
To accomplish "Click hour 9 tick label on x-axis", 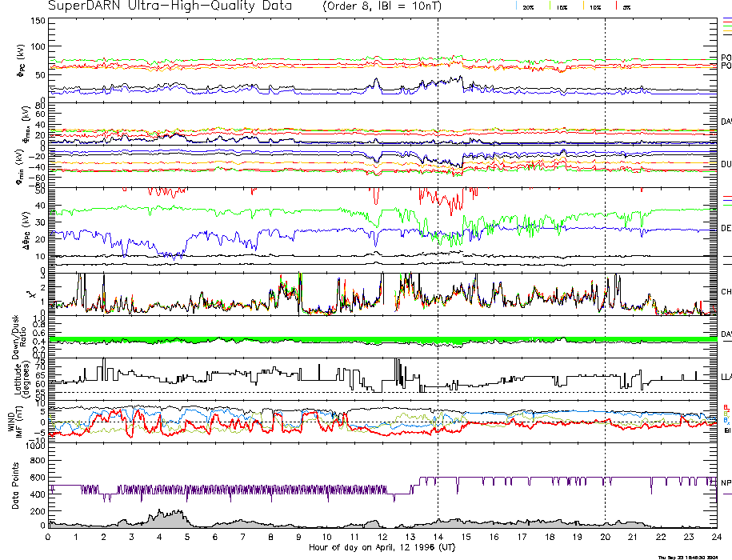I will (299, 538).
